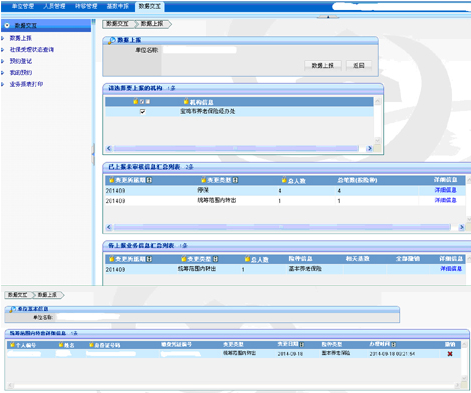Select the 数据交互 radio header in the sidebar

coord(7,25)
